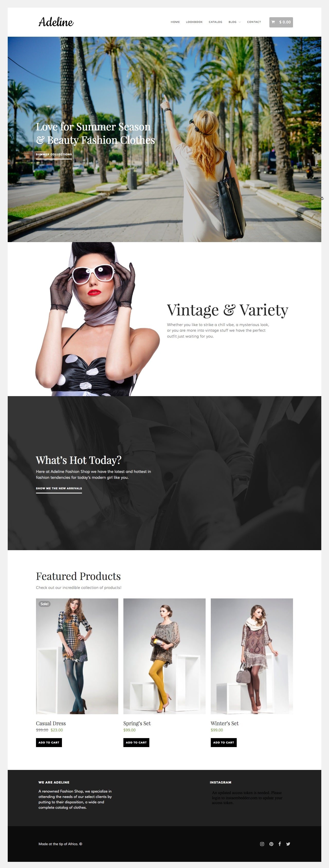Open the Twitter icon in footer
This screenshot has height=868, width=329.
[x=288, y=844]
